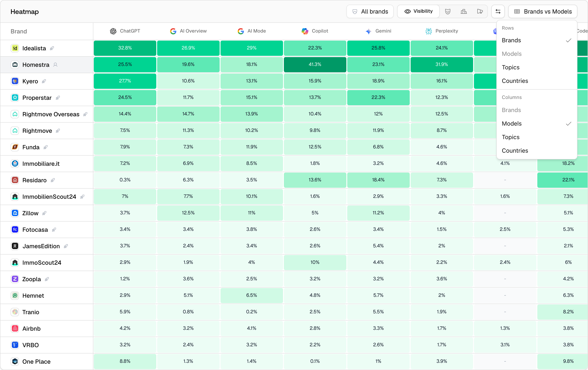The image size is (588, 370).
Task: Click Residaro's 18.4% Gemini cell
Action: pos(378,180)
